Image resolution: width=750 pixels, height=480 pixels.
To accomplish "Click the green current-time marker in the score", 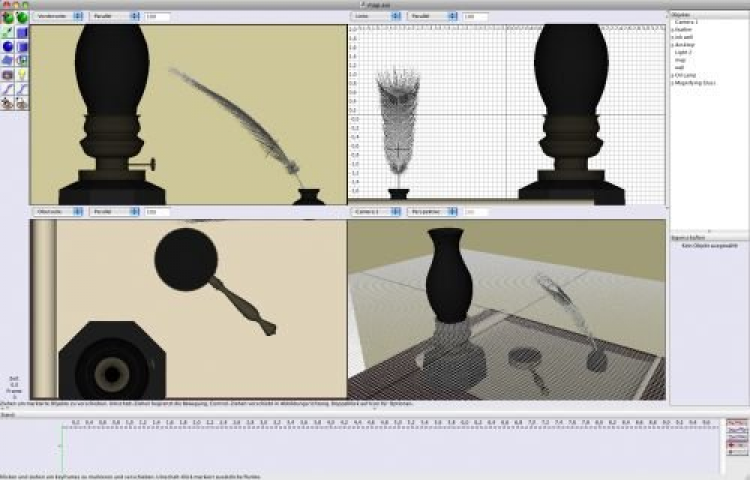I will [62, 447].
